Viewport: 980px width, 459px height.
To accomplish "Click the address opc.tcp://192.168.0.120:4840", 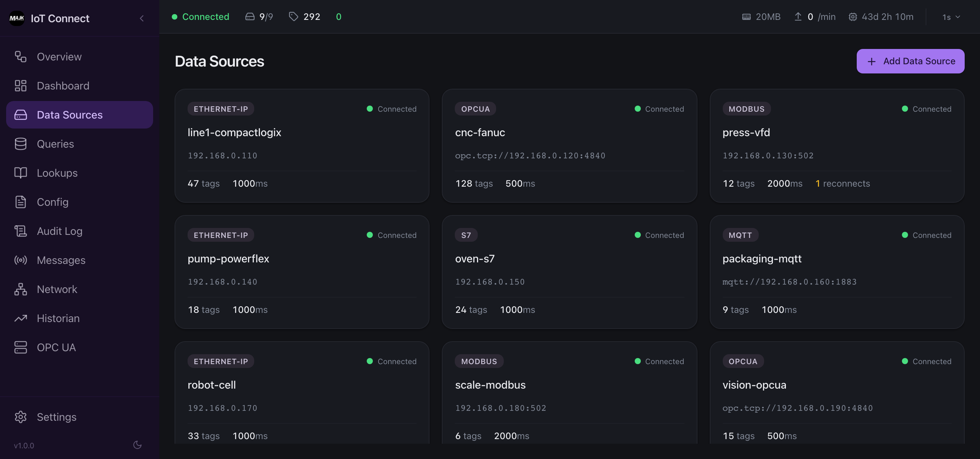I will pos(530,156).
